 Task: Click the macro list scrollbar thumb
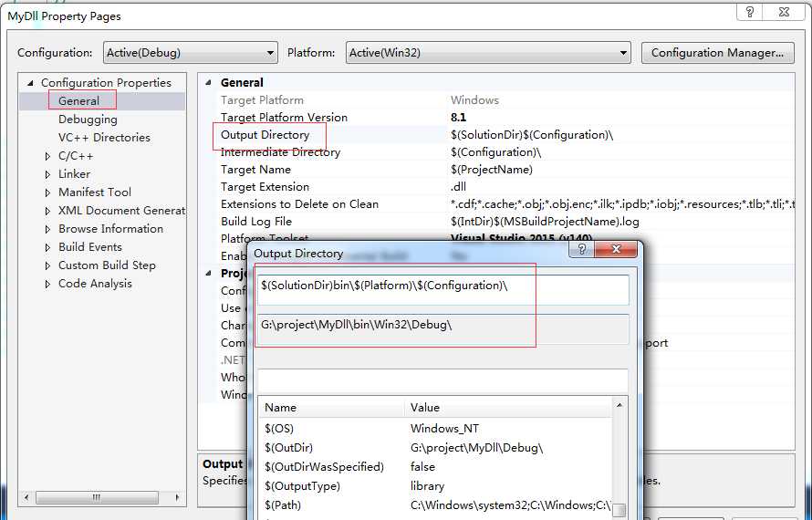pos(619,510)
